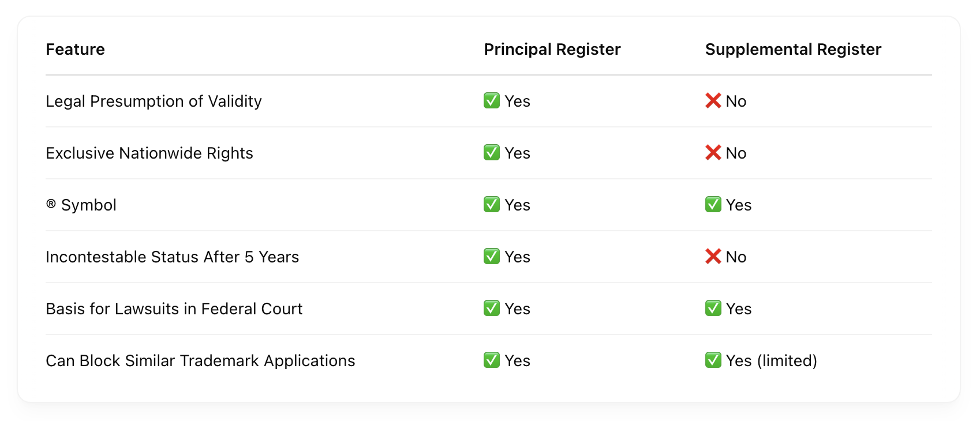Select the Supplemental check in the Basis for Lawsuits row
The width and height of the screenshot is (980, 421).
tap(713, 308)
